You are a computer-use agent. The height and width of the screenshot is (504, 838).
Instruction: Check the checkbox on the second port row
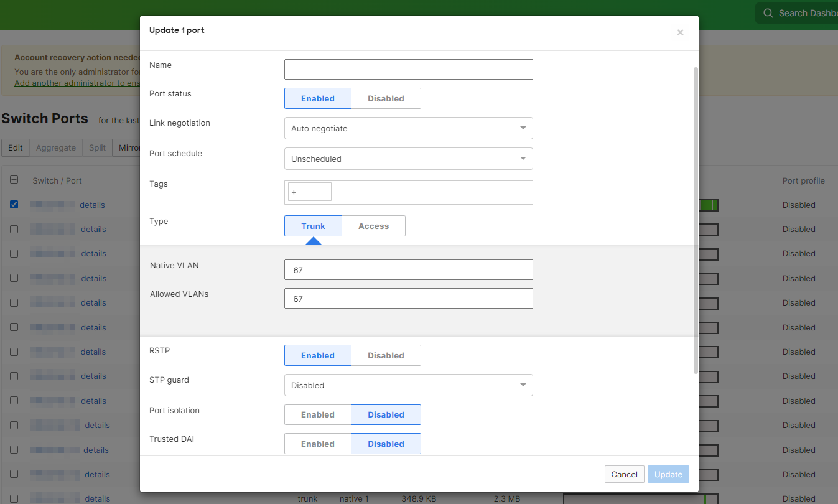point(14,229)
